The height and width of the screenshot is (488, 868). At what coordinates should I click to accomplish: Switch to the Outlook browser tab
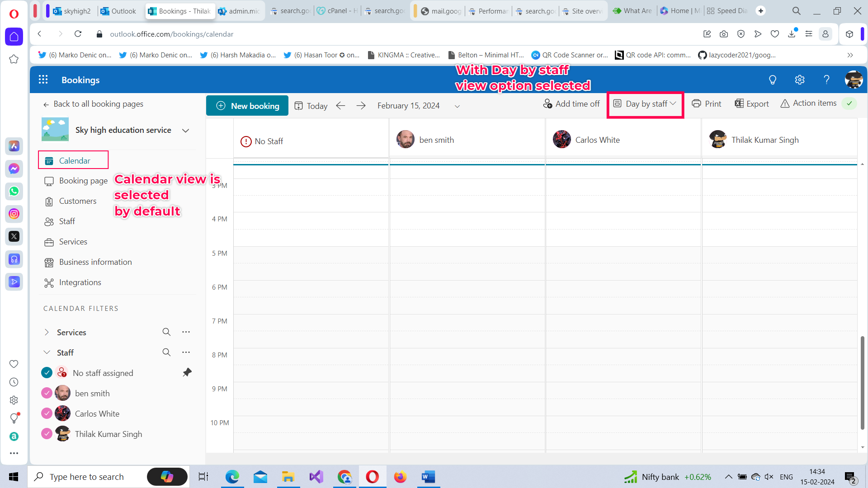point(118,11)
